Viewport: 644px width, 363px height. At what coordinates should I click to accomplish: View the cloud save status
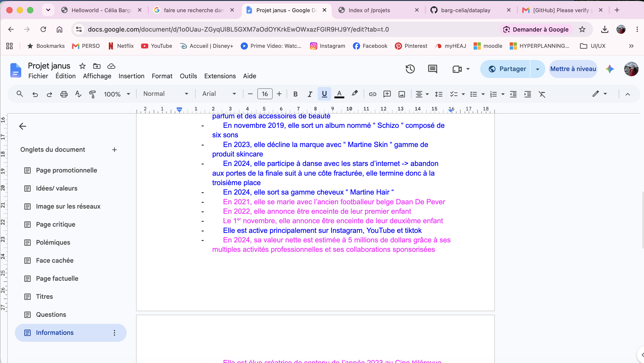pos(111,66)
